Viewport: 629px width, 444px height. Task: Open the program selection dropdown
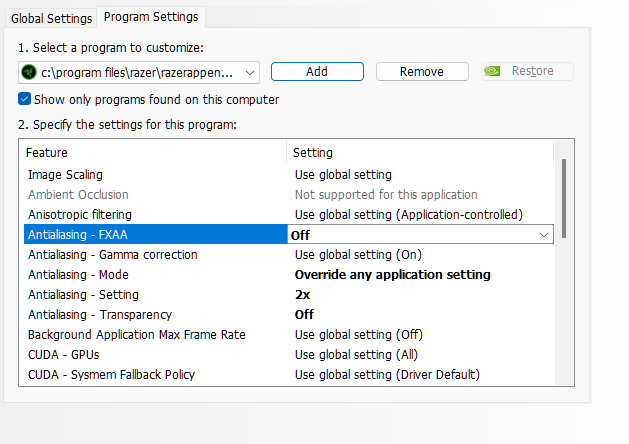[139, 73]
